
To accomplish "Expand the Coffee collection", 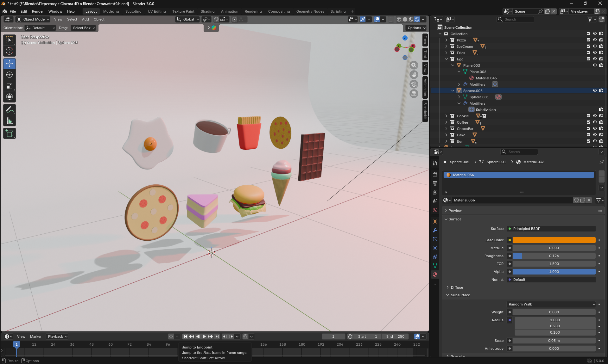I will point(446,122).
